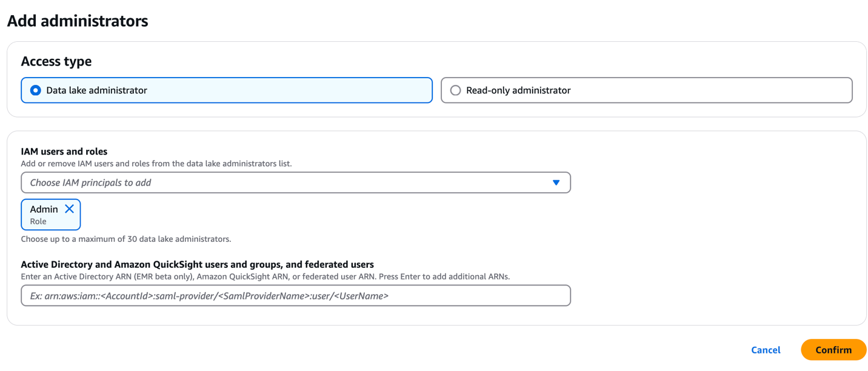Click the "IAM users and roles" field label
Viewport: 868px width, 371px height.
click(x=64, y=152)
